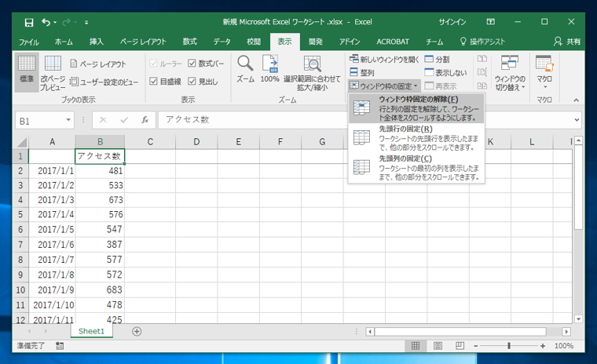
Task: Click zoom in plus button
Action: click(543, 346)
